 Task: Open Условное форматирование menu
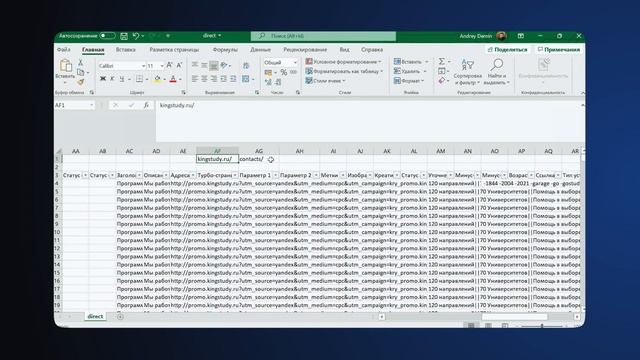343,62
